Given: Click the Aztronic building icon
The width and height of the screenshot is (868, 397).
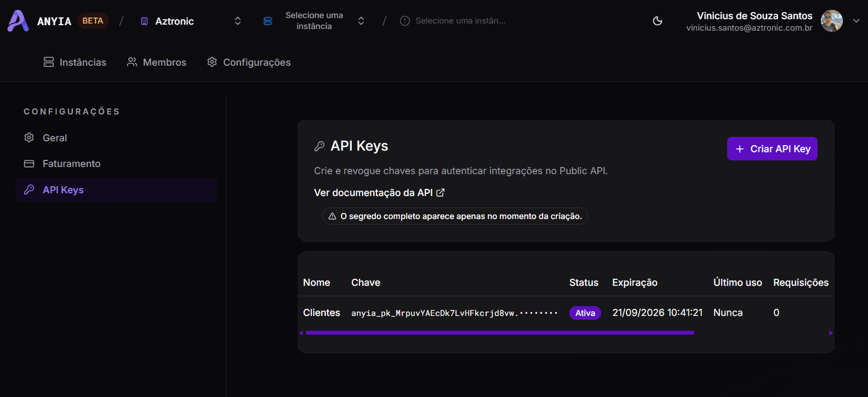Looking at the screenshot, I should pyautogui.click(x=145, y=21).
